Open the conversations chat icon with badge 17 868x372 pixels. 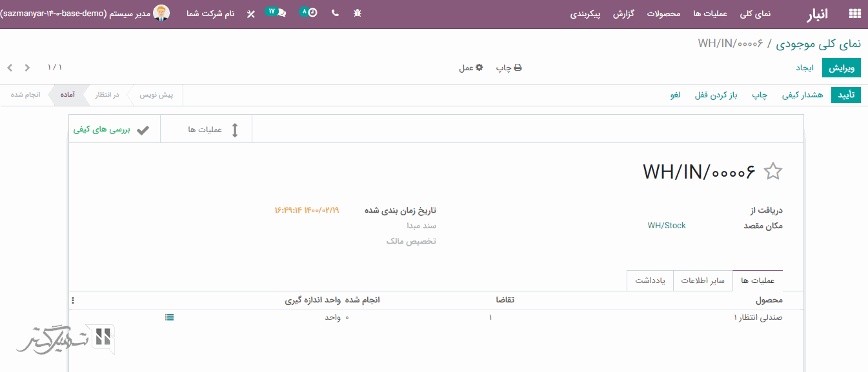pyautogui.click(x=276, y=12)
